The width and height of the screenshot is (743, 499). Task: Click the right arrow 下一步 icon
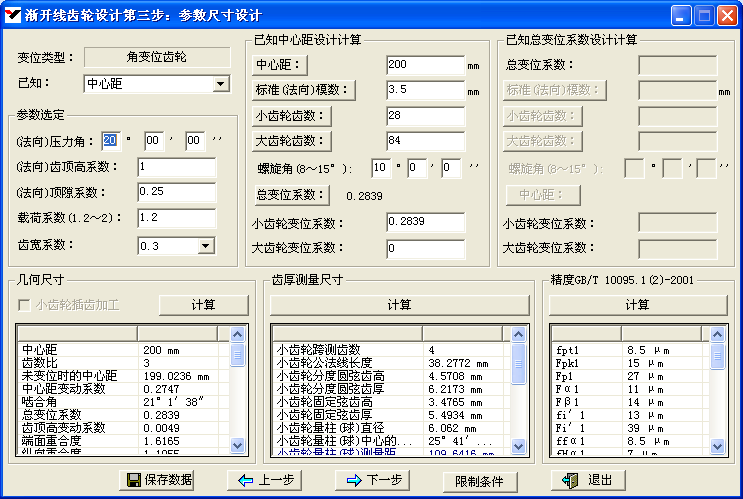[x=354, y=480]
